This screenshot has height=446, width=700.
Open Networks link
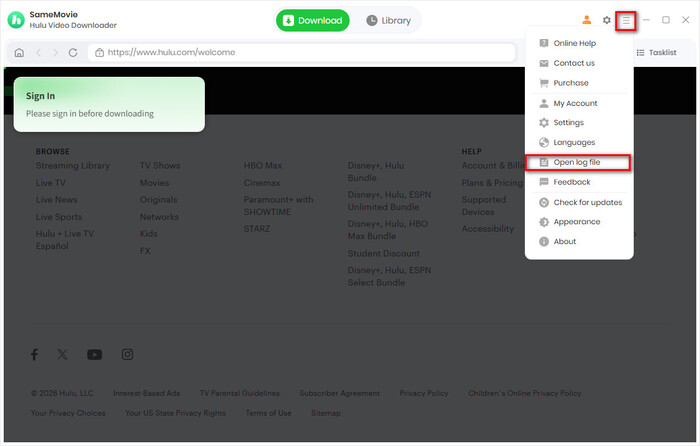coord(159,217)
